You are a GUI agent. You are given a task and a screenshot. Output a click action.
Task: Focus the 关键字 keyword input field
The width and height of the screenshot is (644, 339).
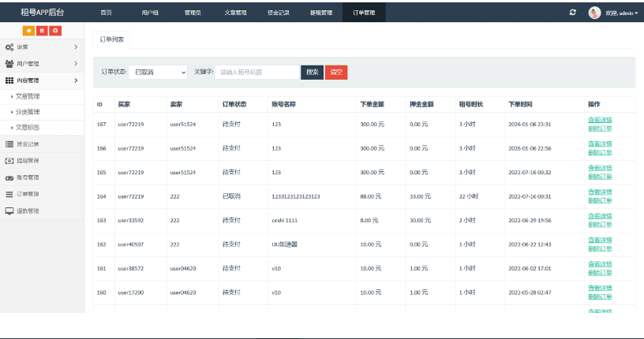point(257,73)
